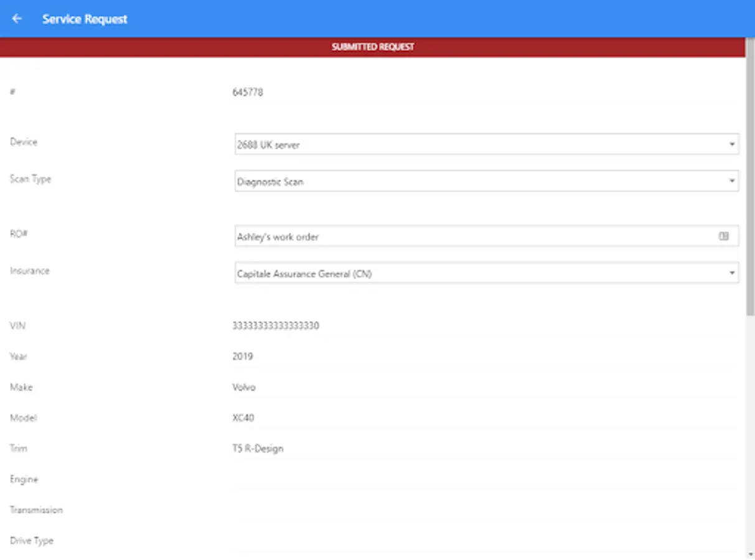Click the Model label

tap(23, 418)
